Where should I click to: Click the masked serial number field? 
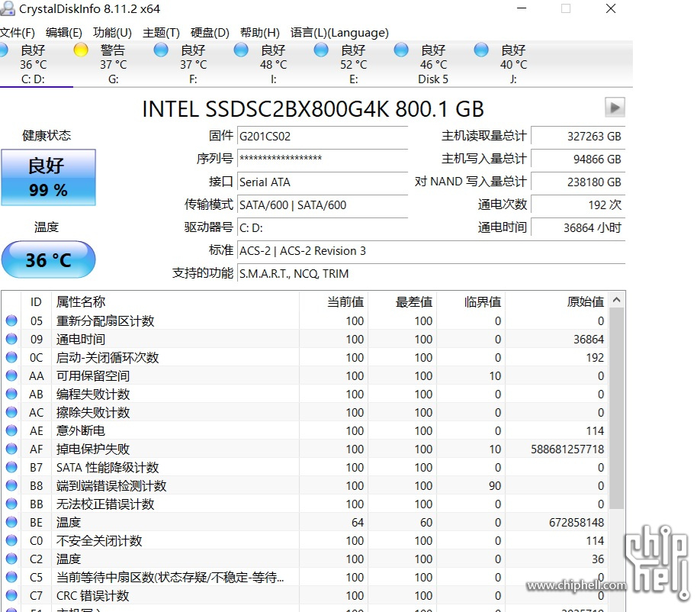pyautogui.click(x=323, y=159)
